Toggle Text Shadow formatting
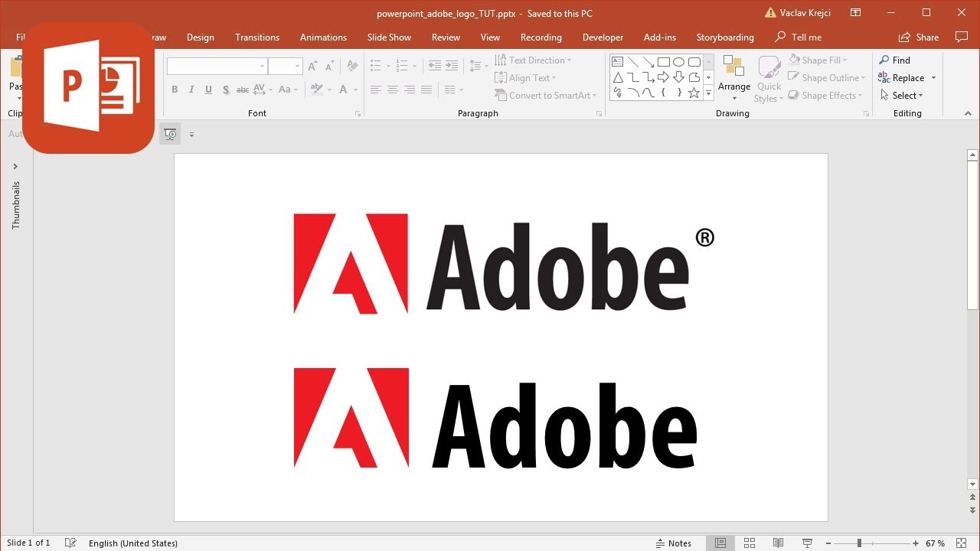Screen dimensions: 980x551 tap(226, 90)
